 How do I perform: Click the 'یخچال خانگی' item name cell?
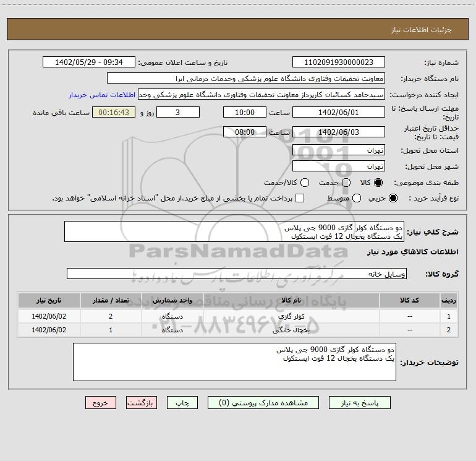(291, 330)
